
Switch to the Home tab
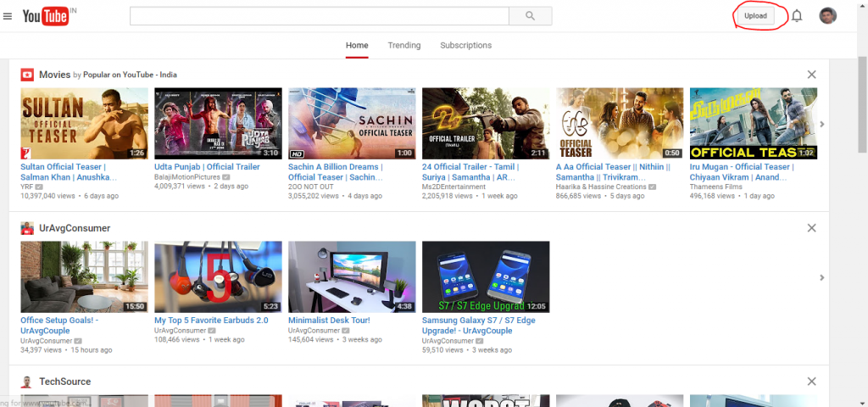[x=357, y=46]
